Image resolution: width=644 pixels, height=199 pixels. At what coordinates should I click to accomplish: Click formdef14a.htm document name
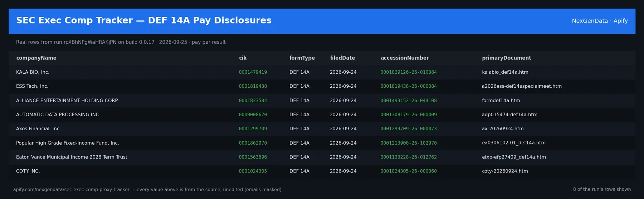coord(501,101)
